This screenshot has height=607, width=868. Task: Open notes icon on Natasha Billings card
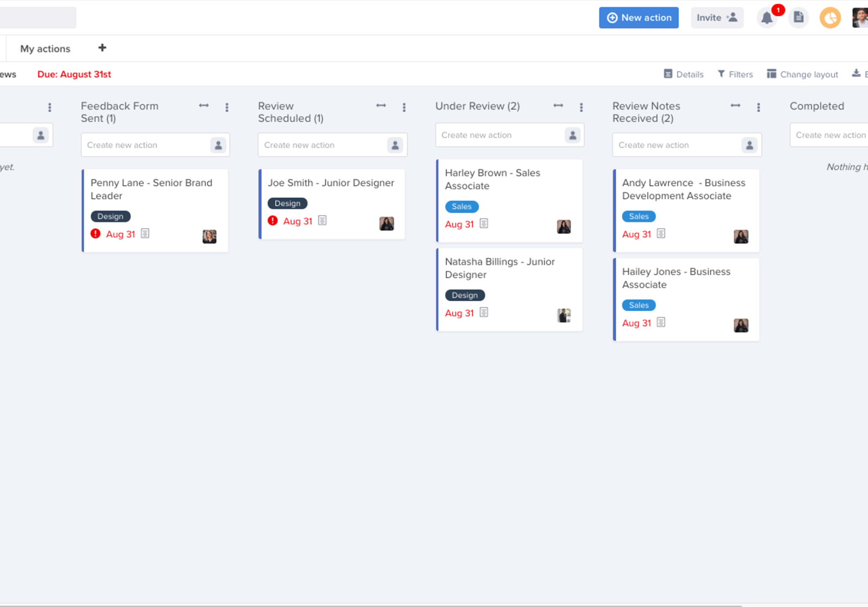tap(484, 313)
